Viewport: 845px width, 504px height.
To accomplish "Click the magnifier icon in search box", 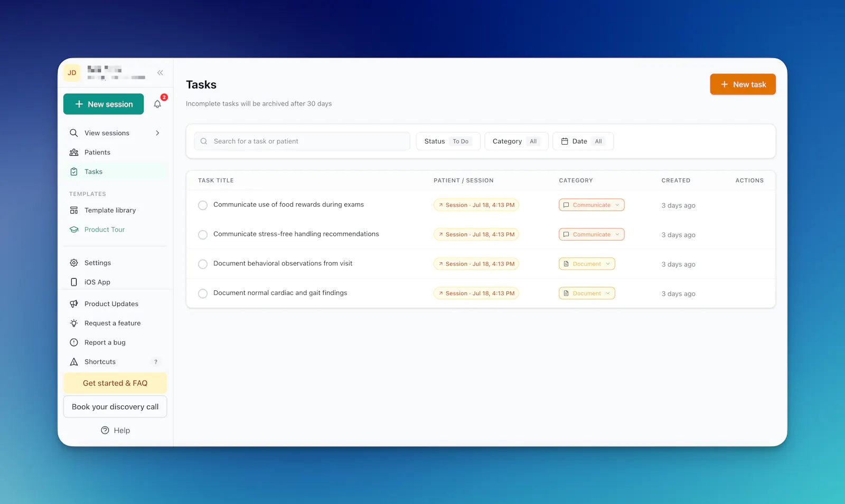I will [204, 141].
